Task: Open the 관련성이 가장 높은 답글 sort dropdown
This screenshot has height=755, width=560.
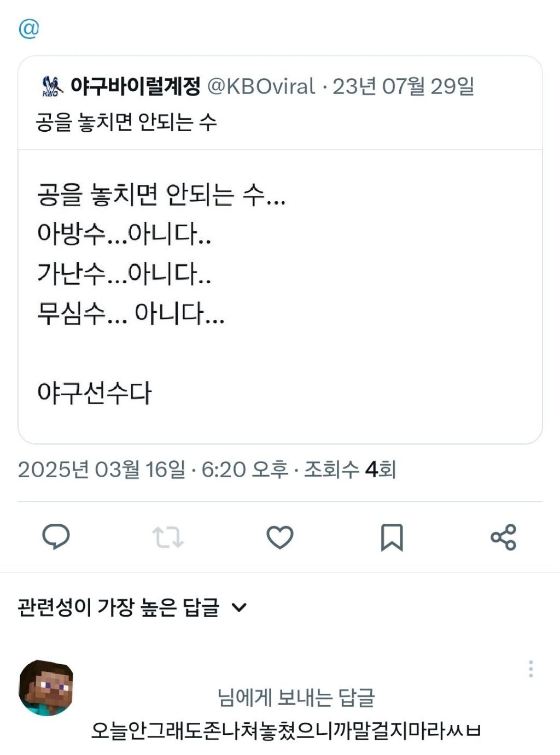Action: 119,607
